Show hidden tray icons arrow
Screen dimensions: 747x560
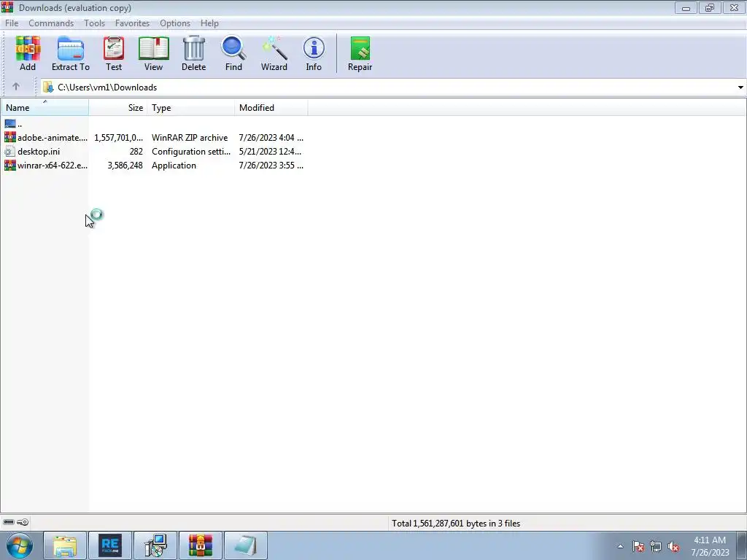point(620,546)
